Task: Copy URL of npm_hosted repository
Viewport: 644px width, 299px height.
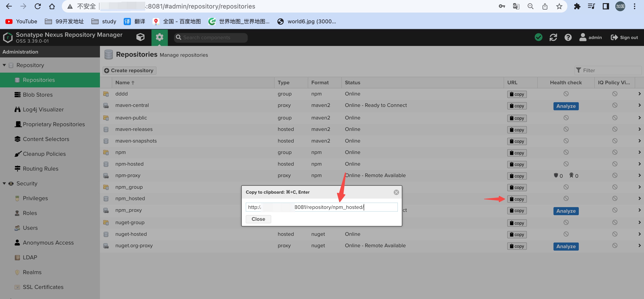Action: coord(517,199)
